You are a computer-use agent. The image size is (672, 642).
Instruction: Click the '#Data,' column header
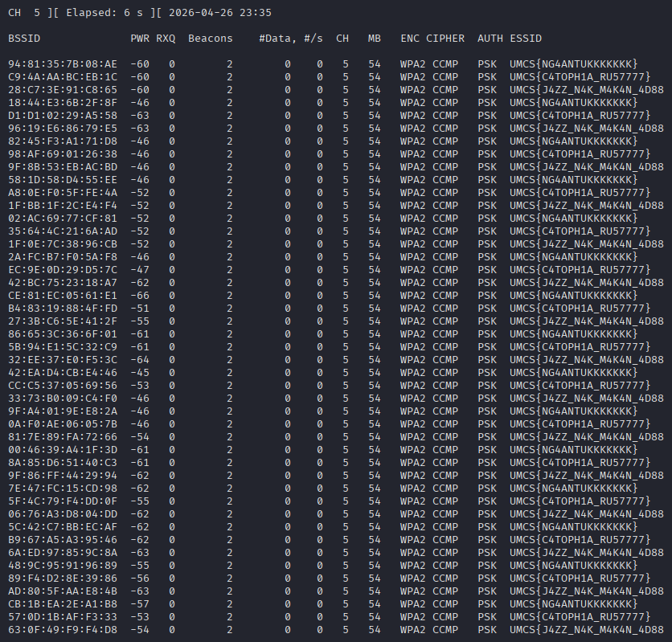click(277, 39)
